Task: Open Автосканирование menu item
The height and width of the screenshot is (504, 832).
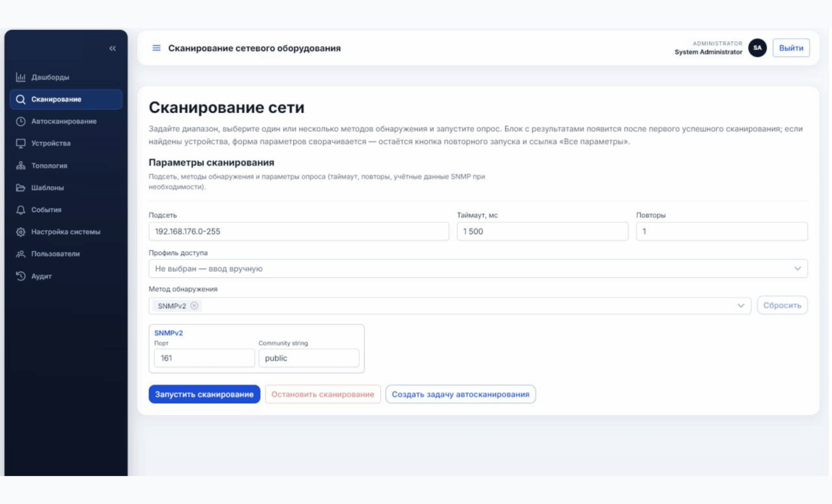Action: pyautogui.click(x=66, y=121)
